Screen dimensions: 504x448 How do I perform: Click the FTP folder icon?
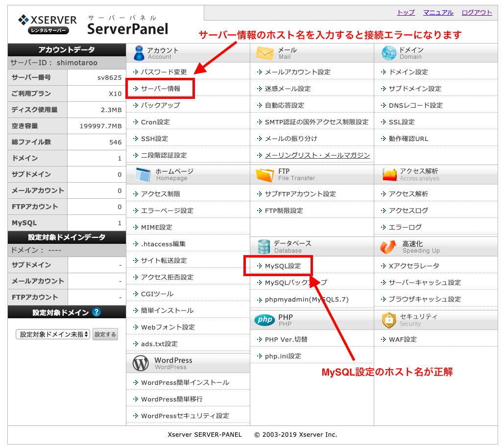click(264, 174)
